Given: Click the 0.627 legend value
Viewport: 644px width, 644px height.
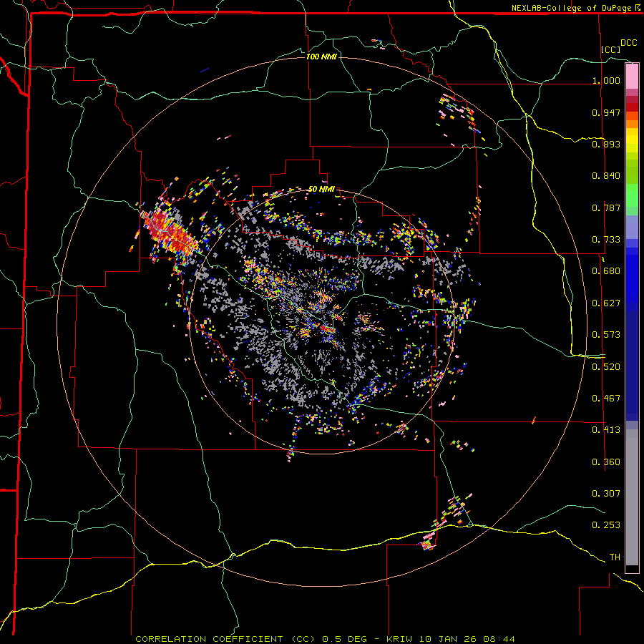Looking at the screenshot, I should (x=606, y=303).
